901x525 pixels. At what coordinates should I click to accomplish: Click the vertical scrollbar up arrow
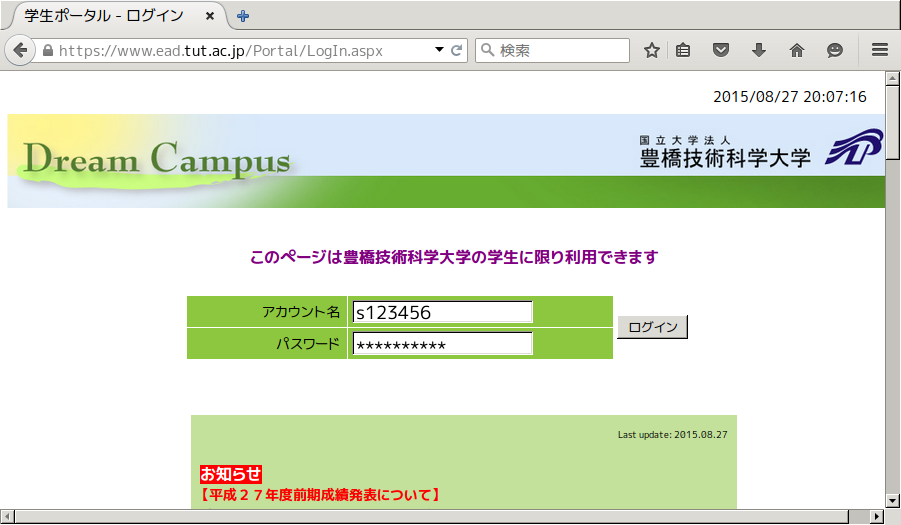click(892, 78)
